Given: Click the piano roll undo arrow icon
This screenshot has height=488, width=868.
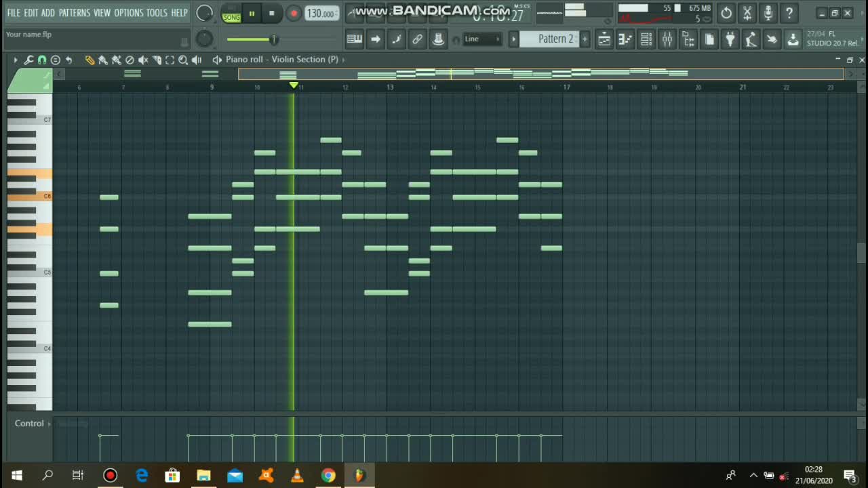Looking at the screenshot, I should 68,60.
